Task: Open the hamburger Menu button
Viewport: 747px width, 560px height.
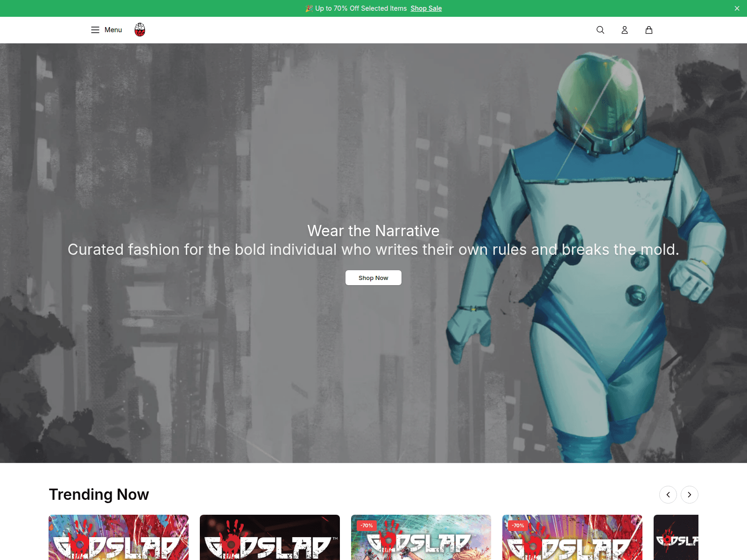Action: tap(106, 30)
